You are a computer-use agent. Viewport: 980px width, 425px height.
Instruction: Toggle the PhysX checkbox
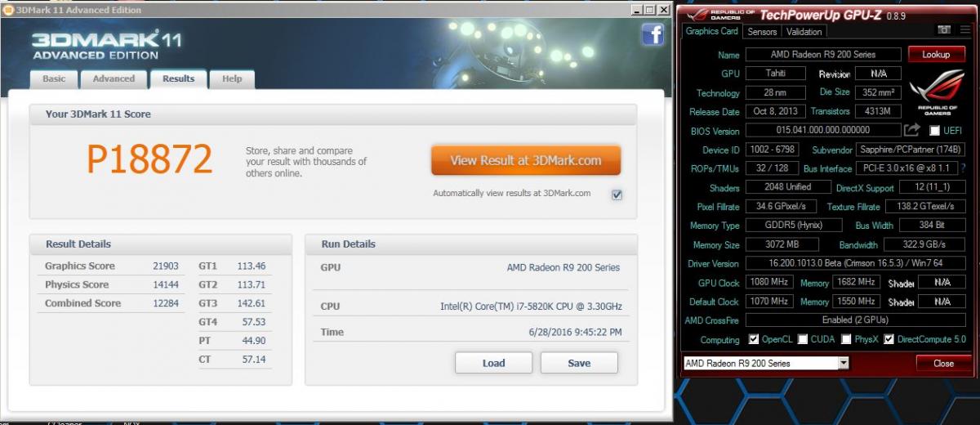(x=847, y=339)
